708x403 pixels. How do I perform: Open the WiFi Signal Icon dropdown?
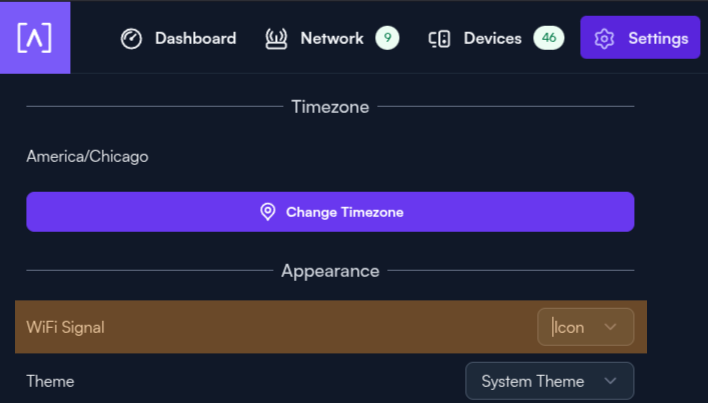coord(586,327)
